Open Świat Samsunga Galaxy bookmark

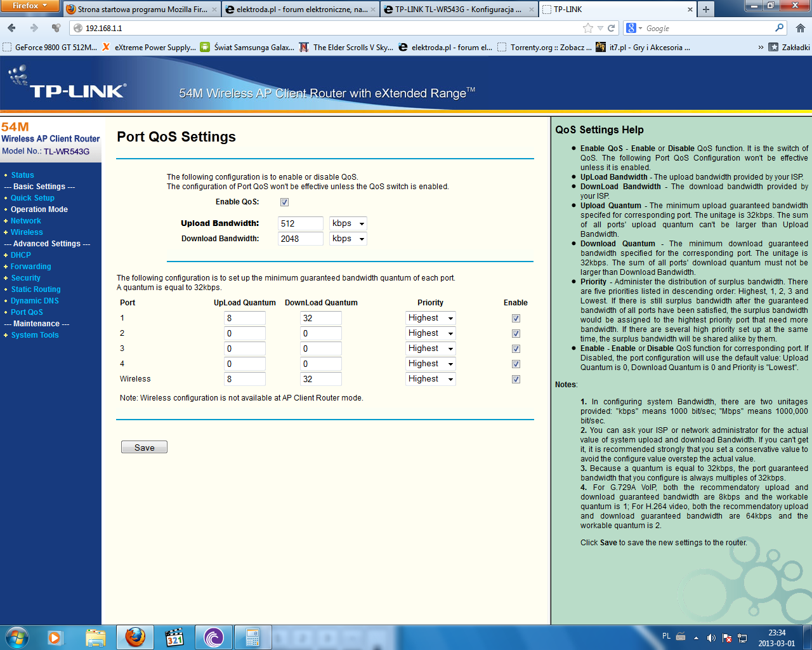(247, 47)
